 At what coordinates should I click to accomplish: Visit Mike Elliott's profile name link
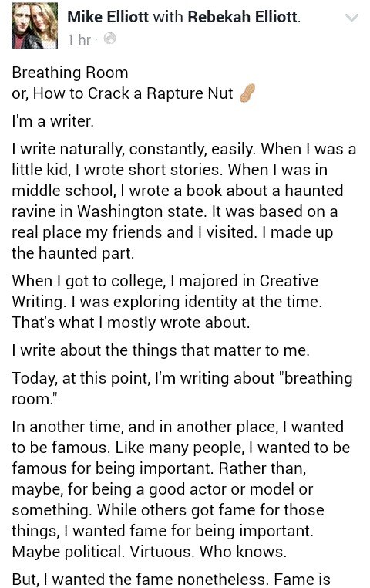[108, 17]
